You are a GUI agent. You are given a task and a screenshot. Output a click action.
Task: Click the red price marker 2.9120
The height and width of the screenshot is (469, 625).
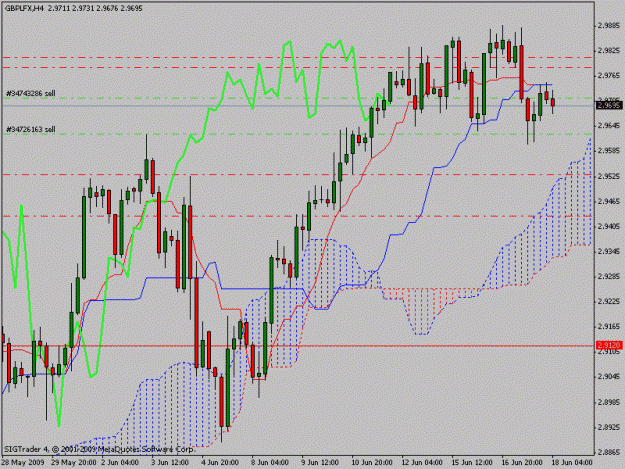pyautogui.click(x=609, y=345)
